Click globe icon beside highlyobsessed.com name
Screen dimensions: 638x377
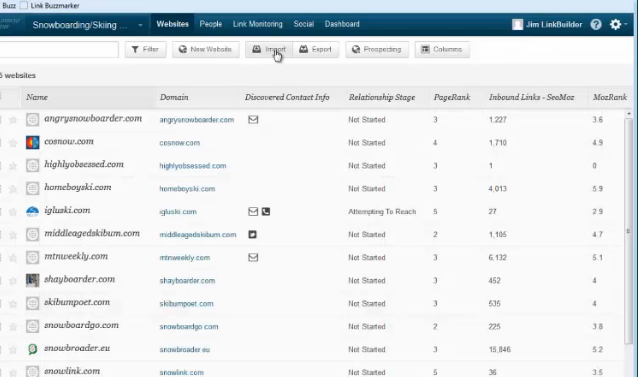(33, 166)
